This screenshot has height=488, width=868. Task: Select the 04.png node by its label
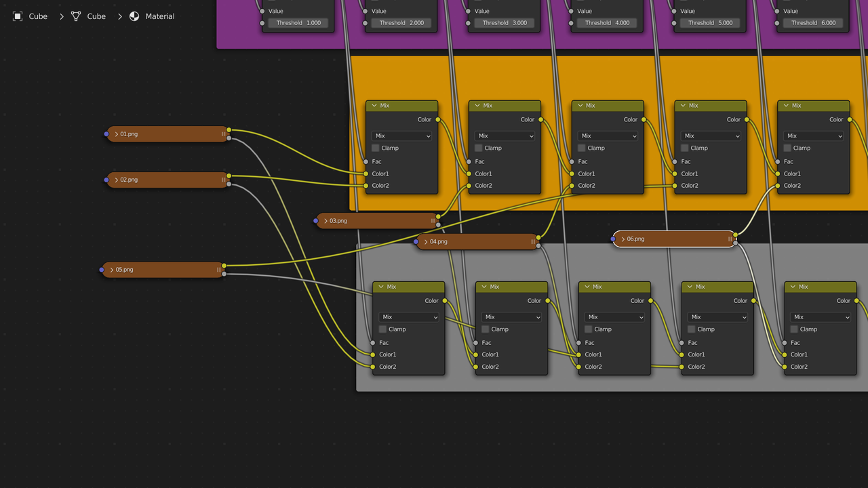(439, 241)
